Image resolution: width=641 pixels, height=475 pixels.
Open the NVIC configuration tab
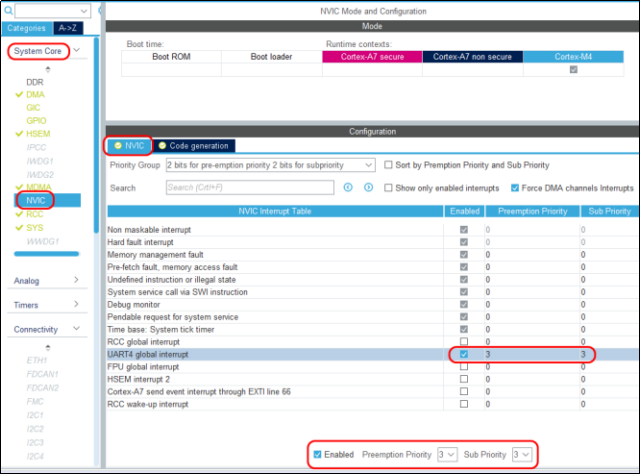129,146
